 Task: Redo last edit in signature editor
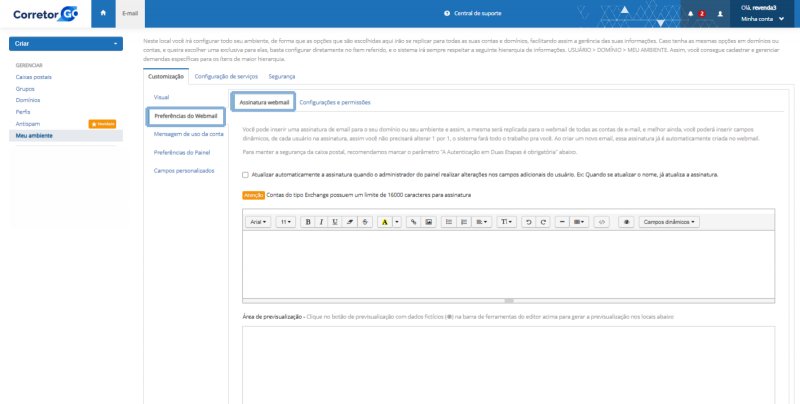(x=543, y=222)
